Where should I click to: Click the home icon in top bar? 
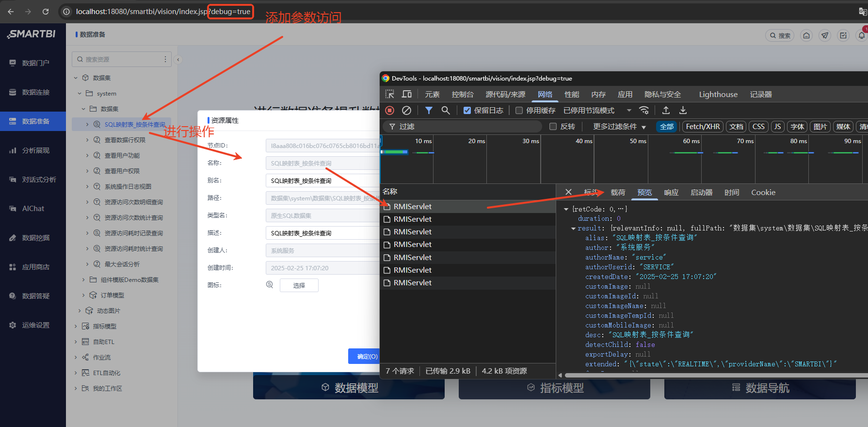click(806, 35)
